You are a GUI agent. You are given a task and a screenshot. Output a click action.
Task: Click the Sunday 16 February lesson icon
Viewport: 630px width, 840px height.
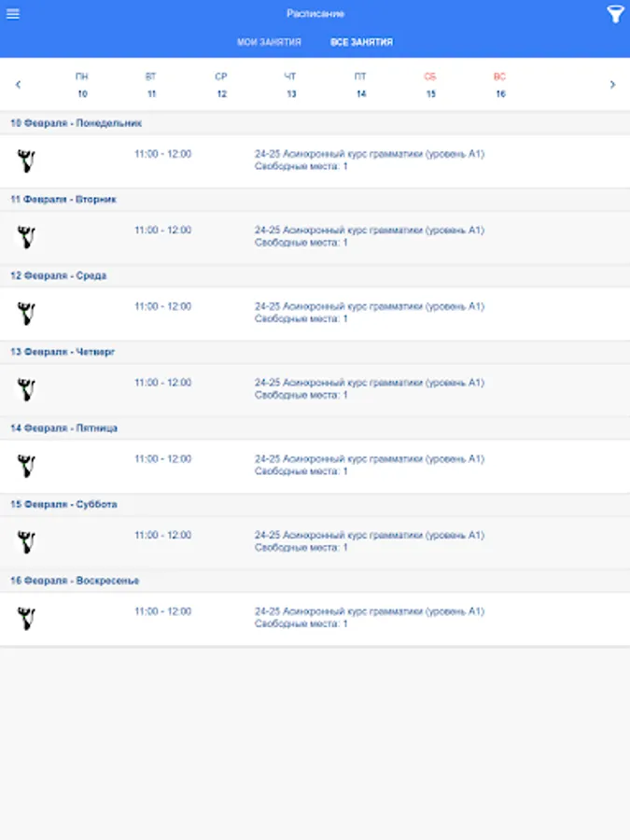[x=26, y=618]
